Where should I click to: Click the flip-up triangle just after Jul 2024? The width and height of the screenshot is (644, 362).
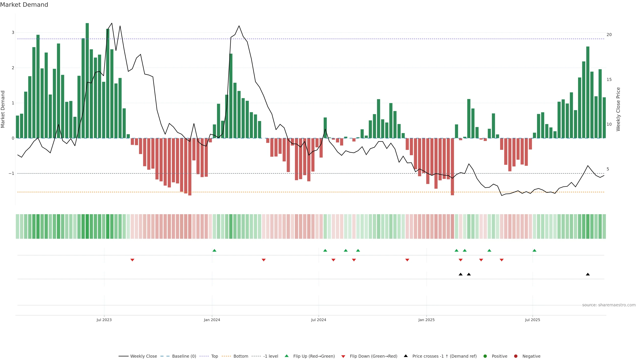pos(325,251)
